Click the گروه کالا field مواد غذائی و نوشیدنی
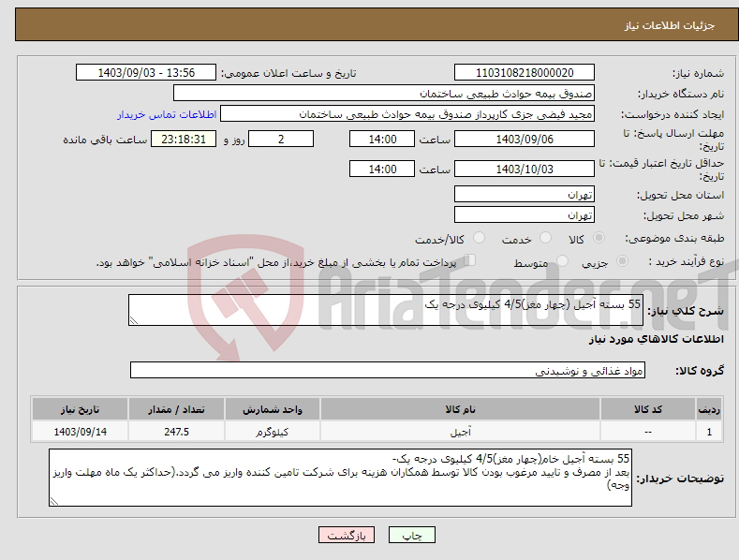Image resolution: width=739 pixels, height=560 pixels. 388,371
